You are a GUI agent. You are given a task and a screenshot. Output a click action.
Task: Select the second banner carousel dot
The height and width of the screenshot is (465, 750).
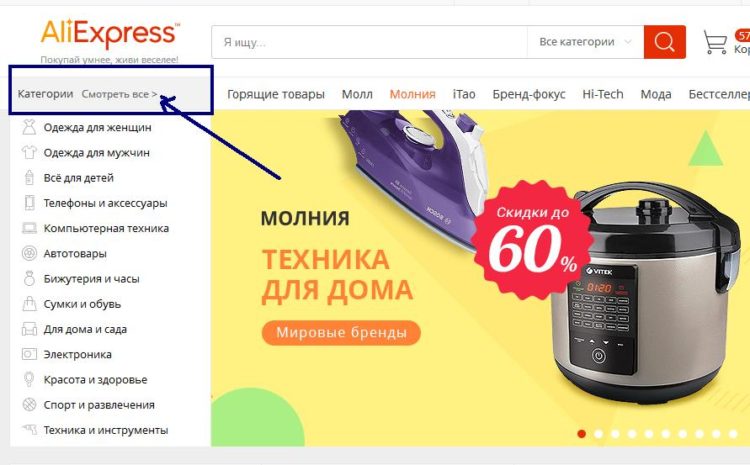tap(598, 433)
